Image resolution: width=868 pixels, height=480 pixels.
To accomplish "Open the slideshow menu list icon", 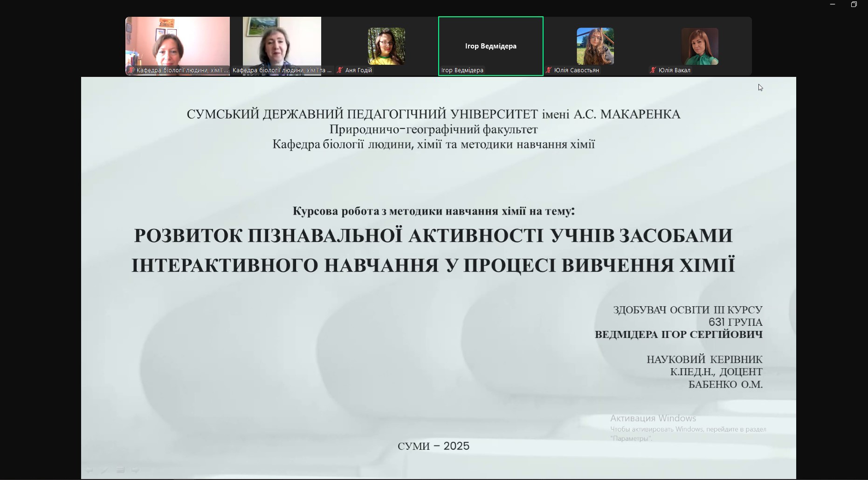I will coord(120,470).
